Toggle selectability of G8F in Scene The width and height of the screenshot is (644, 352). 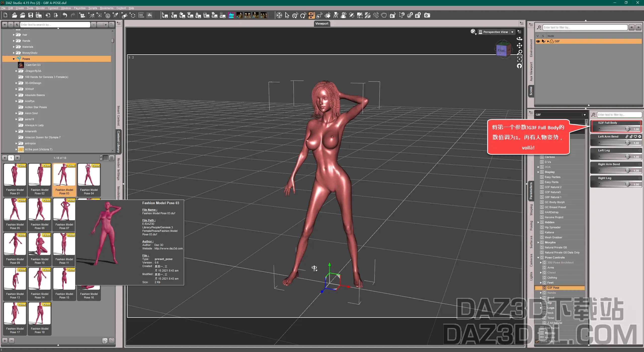coord(544,41)
